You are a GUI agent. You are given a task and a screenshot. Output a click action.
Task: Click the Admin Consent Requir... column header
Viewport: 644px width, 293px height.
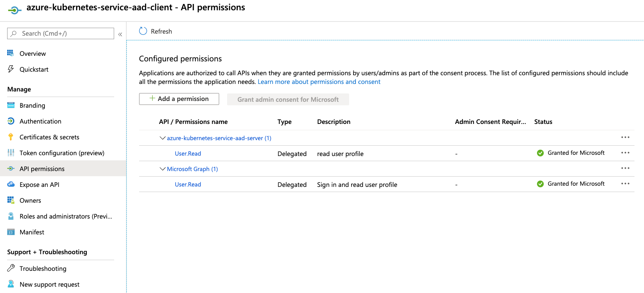491,122
